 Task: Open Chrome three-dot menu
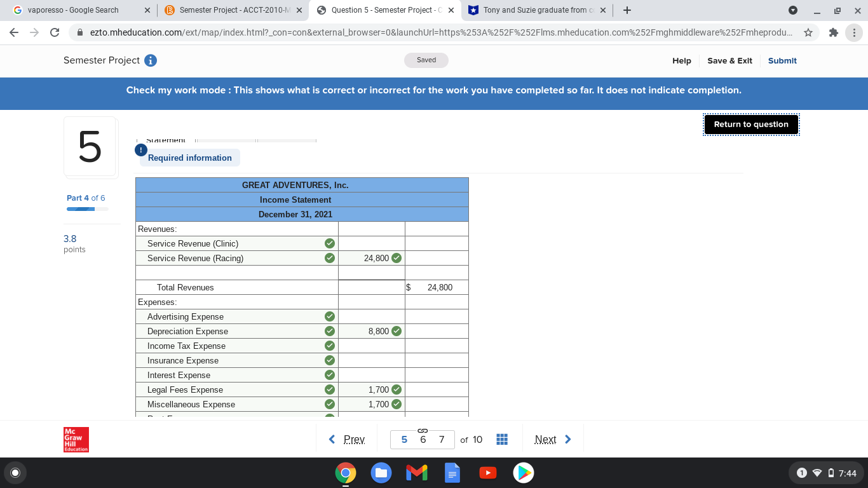[x=853, y=32]
